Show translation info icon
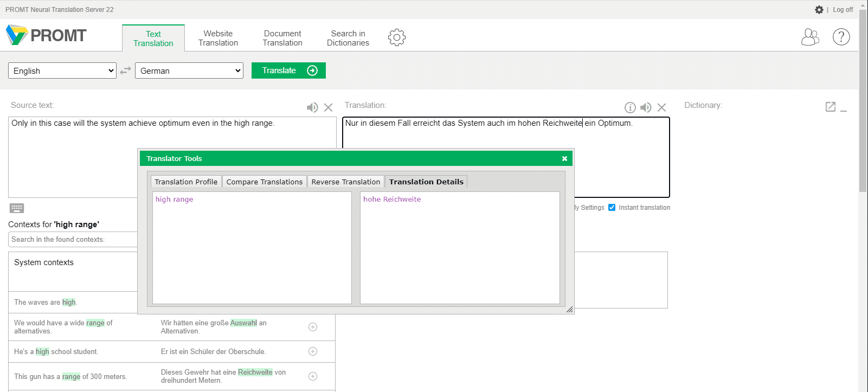868x392 pixels. click(x=630, y=107)
